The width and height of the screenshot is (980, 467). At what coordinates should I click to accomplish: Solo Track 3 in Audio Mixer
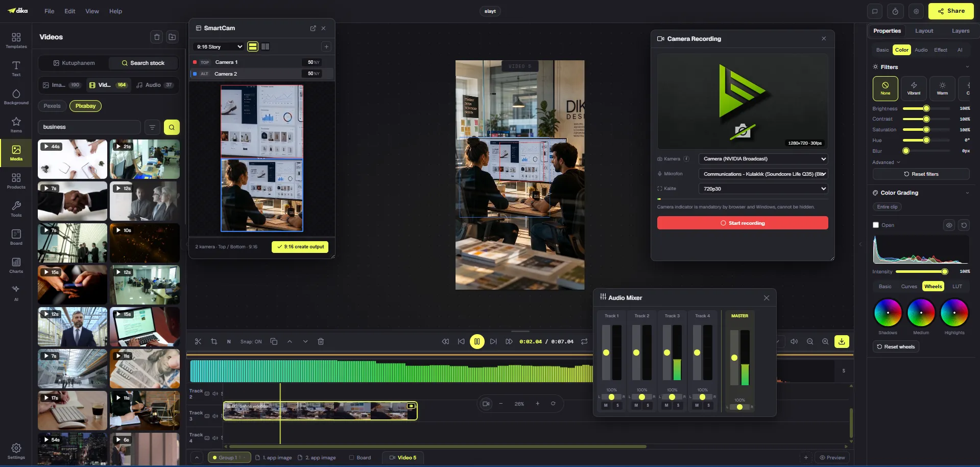678,405
